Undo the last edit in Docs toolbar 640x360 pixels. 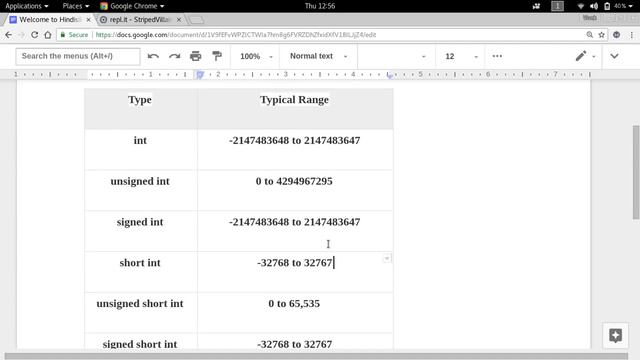point(153,56)
